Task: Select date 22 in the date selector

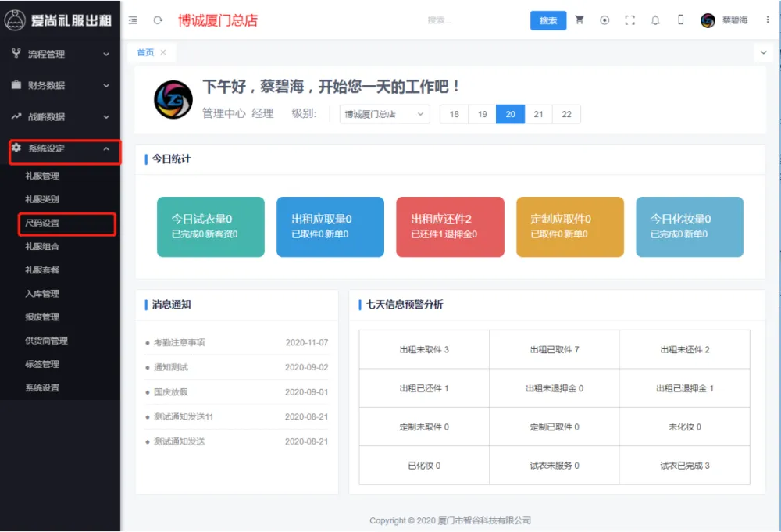Action: point(566,114)
